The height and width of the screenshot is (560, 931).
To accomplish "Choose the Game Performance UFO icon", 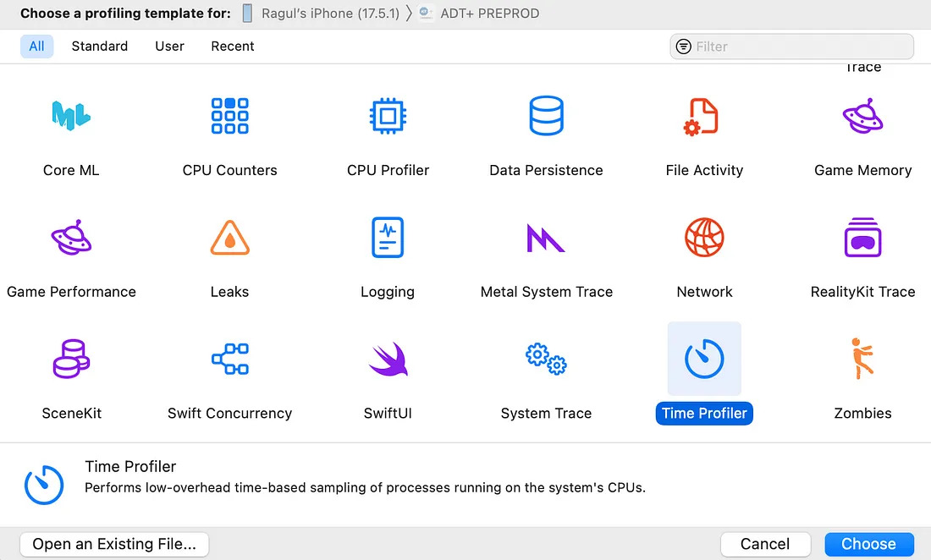I will pos(71,238).
